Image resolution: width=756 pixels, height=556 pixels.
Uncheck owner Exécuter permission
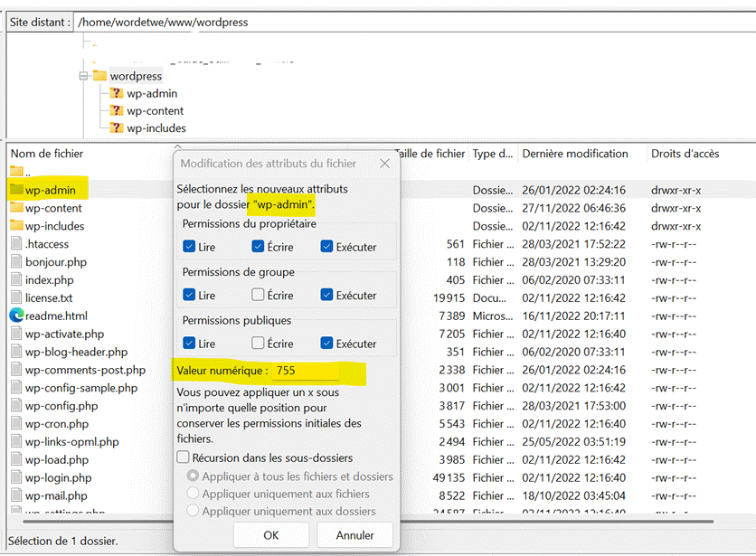[326, 247]
